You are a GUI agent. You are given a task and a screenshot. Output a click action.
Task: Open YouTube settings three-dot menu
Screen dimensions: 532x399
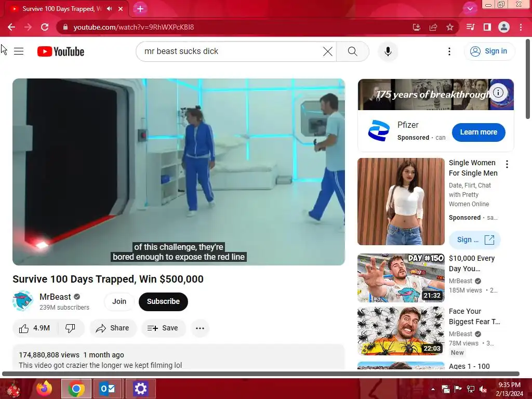[449, 51]
